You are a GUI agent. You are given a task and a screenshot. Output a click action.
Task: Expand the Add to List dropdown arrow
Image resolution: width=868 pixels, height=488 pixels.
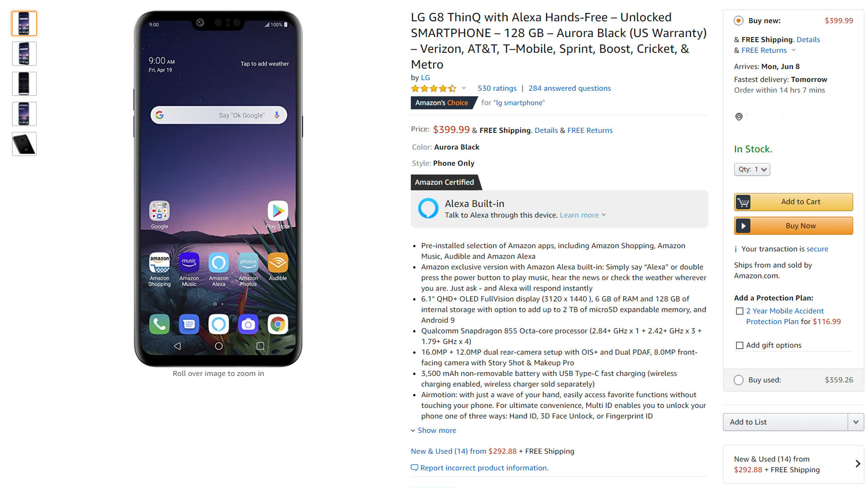856,422
